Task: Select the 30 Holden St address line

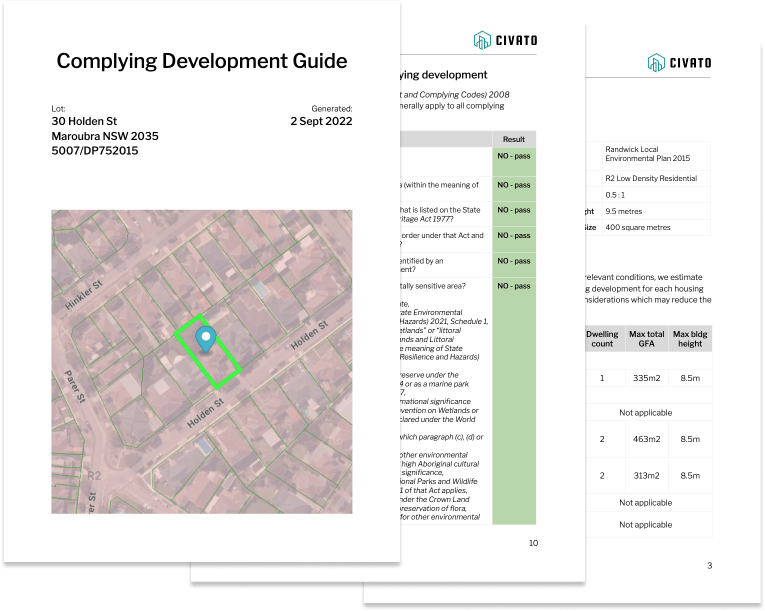Action: click(x=85, y=121)
